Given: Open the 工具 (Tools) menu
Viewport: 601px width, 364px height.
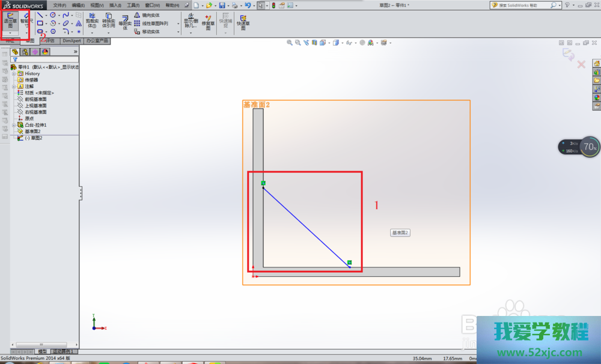Looking at the screenshot, I should pyautogui.click(x=133, y=5).
